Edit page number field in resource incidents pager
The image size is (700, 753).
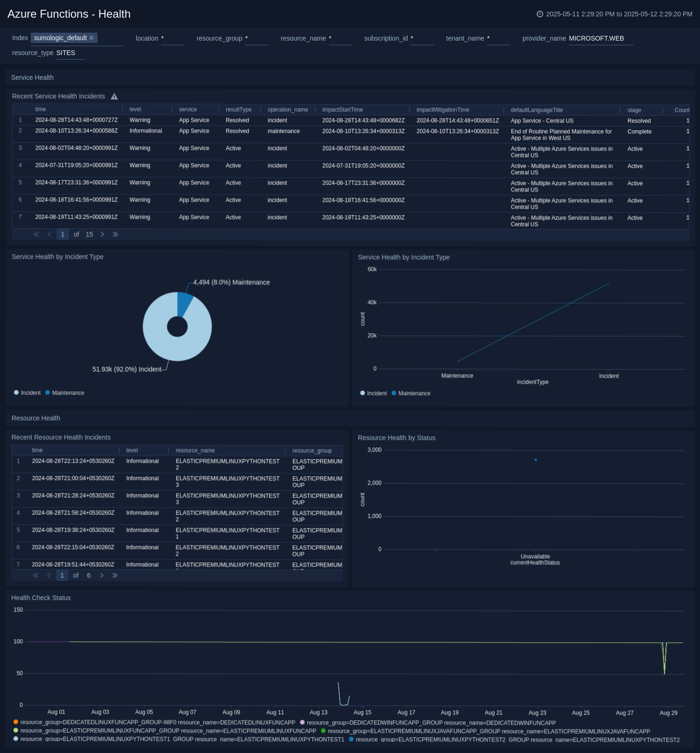62,575
